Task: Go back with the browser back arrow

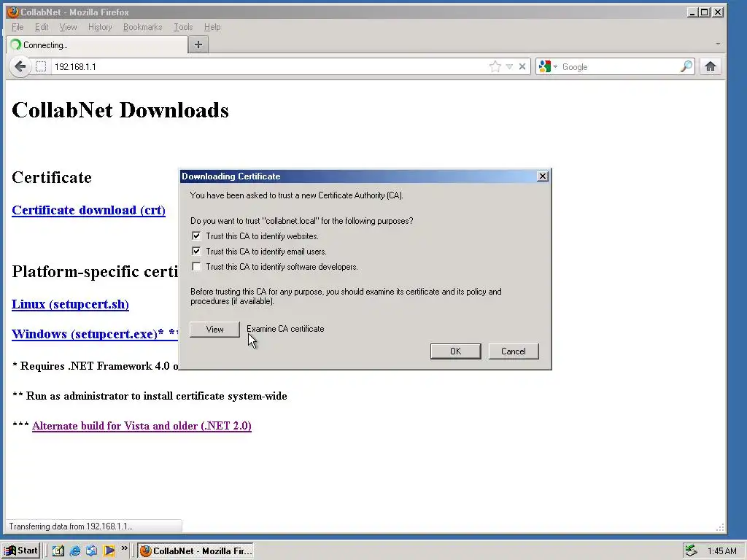Action: pyautogui.click(x=20, y=66)
